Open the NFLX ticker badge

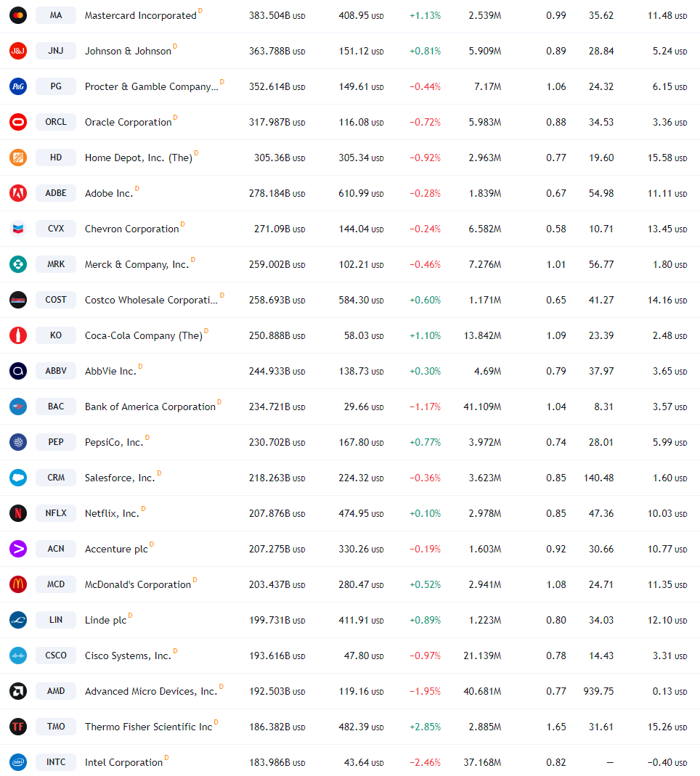(x=56, y=513)
